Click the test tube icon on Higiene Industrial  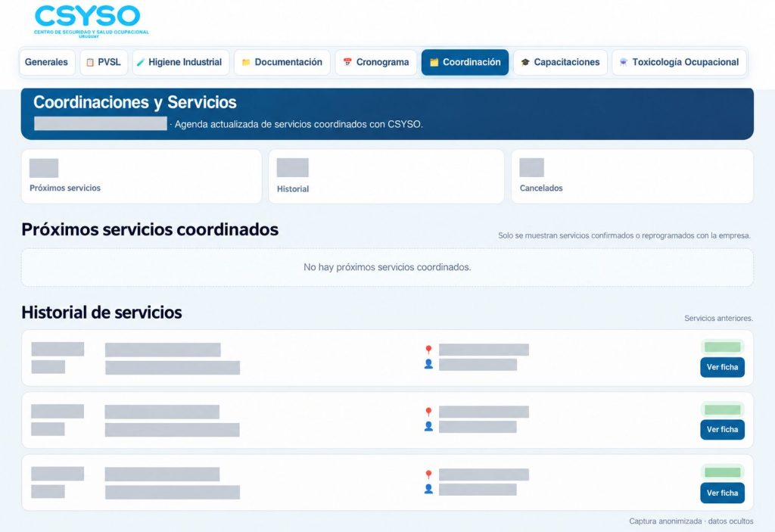click(x=140, y=62)
